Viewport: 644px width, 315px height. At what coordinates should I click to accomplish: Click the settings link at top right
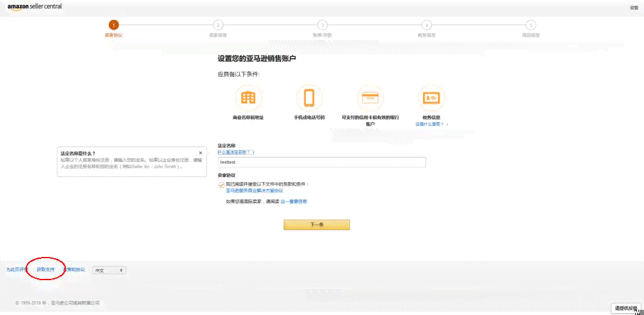[634, 8]
